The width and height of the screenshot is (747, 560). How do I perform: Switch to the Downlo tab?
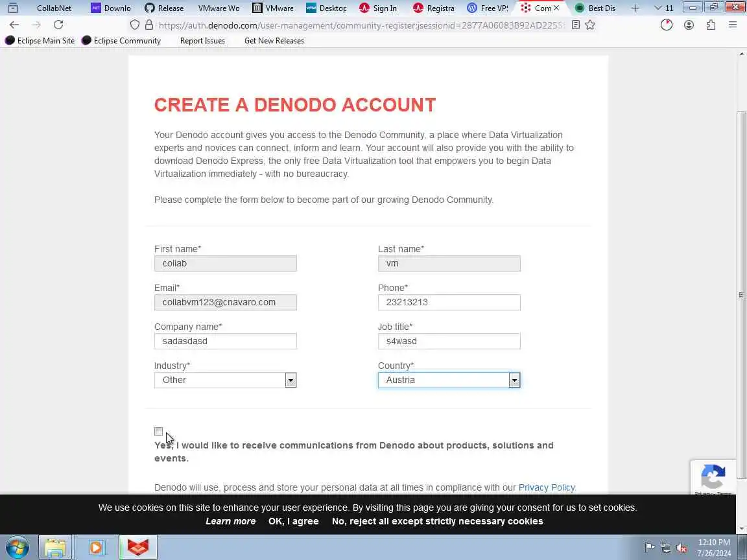[x=112, y=8]
